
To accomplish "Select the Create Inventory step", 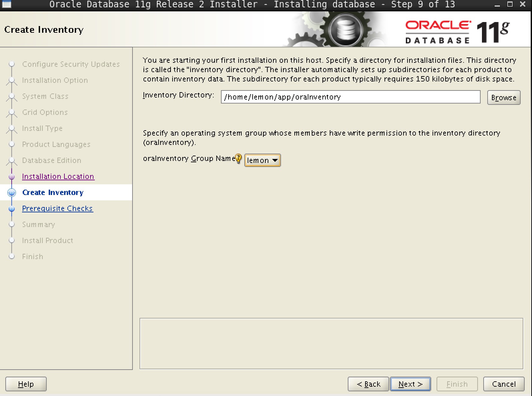I will pyautogui.click(x=53, y=192).
